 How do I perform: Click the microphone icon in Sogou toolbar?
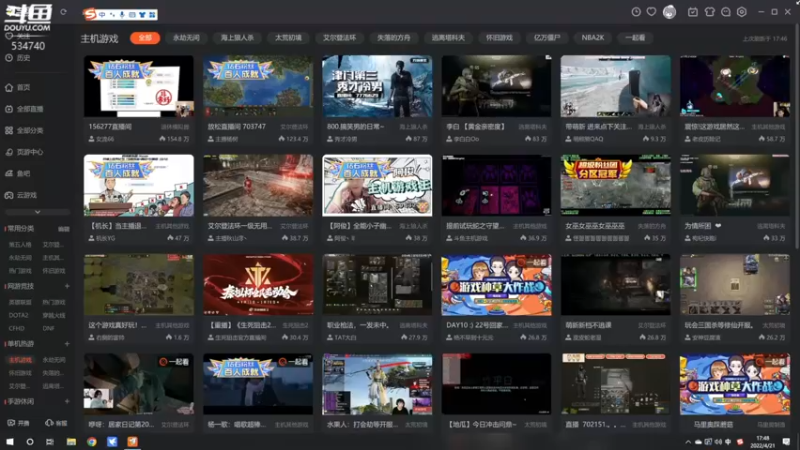tap(122, 15)
